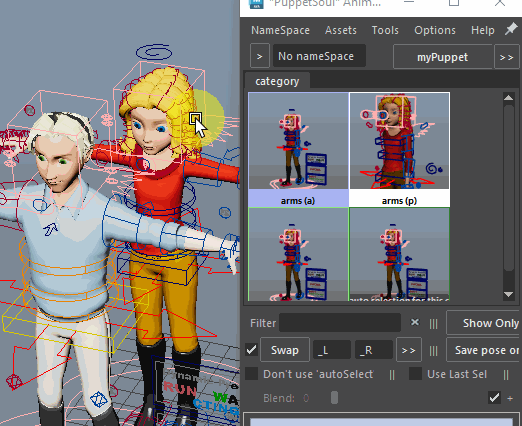Click the double-bar handle after Don't use autoSelect
Viewport: 522px width, 426px height.
392,375
